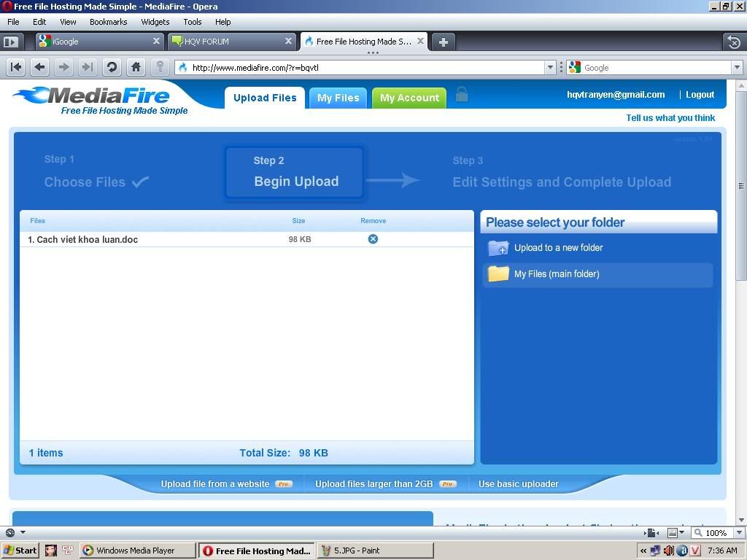Click the Upload to a new folder icon
This screenshot has height=560, width=747.
pos(498,248)
